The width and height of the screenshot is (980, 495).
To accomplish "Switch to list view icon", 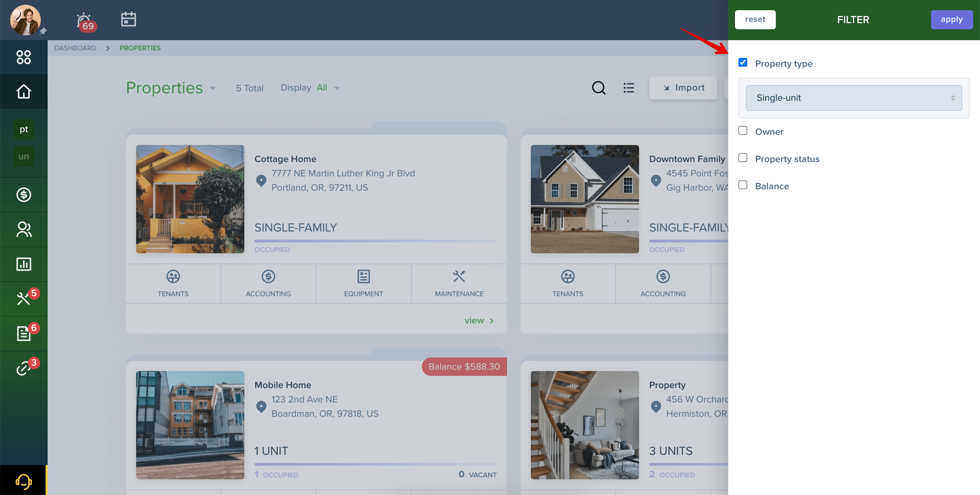I will (628, 88).
